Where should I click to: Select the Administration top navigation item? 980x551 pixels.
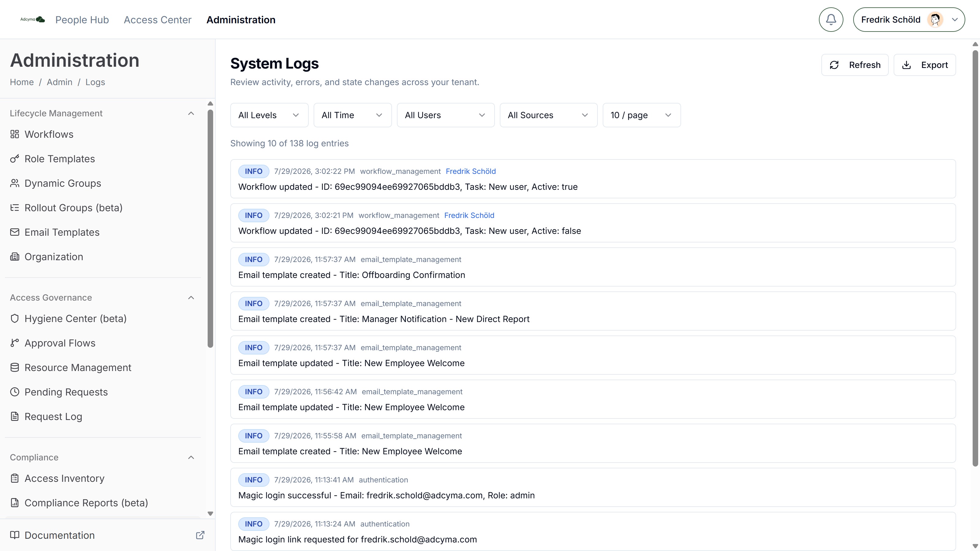point(241,20)
